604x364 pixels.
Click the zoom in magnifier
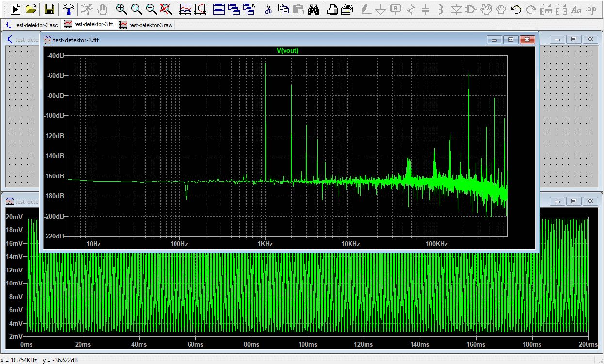coord(121,9)
